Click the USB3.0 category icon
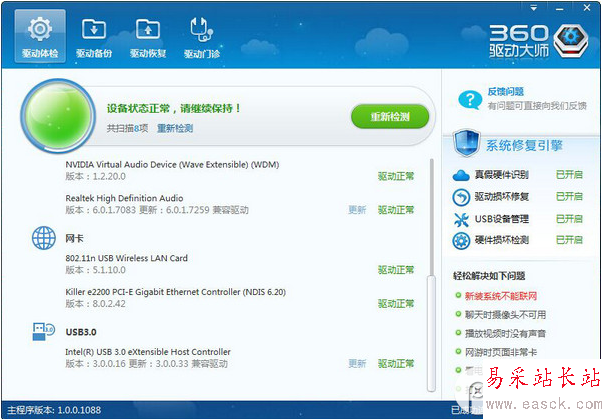603x419 pixels. (x=44, y=331)
